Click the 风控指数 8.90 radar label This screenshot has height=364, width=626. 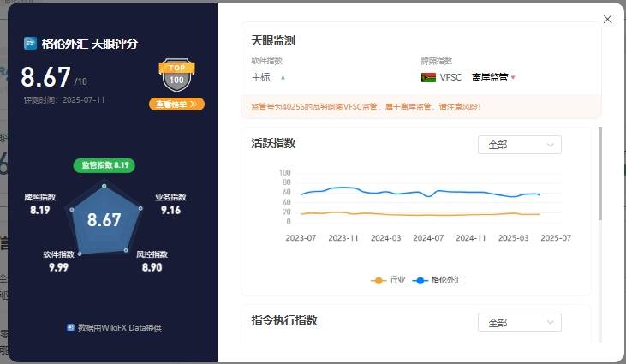152,262
